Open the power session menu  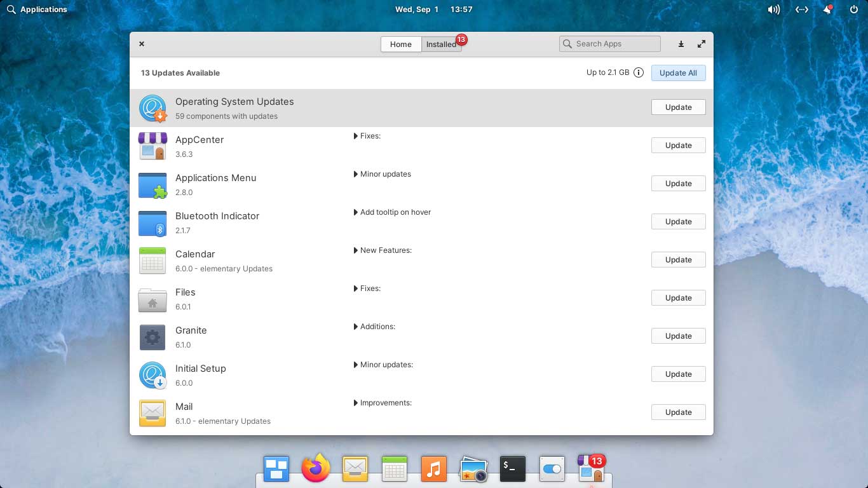pyautogui.click(x=853, y=10)
